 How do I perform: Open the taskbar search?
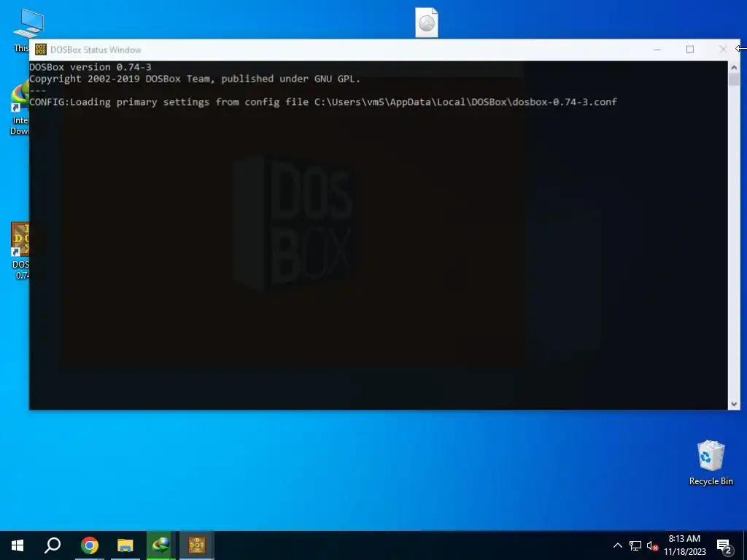[x=53, y=545]
